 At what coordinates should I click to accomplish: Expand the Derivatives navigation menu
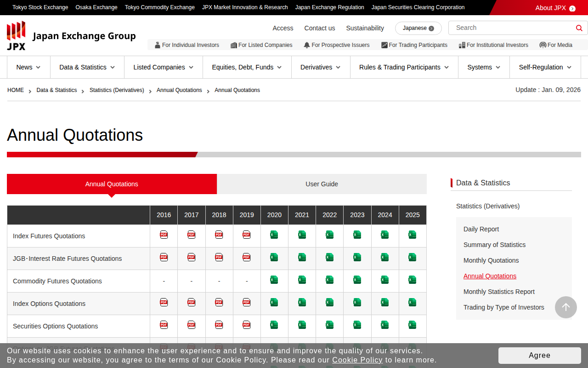click(320, 67)
